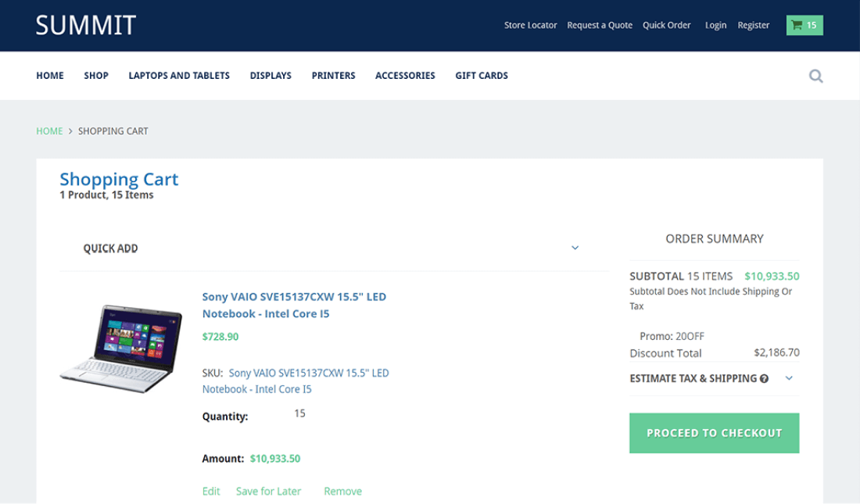Edit the cart item
The width and height of the screenshot is (860, 504).
pyautogui.click(x=211, y=491)
